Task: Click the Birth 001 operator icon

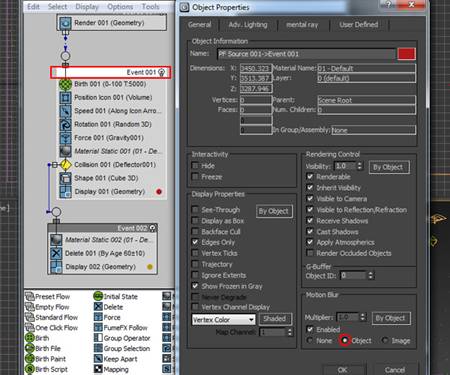Action: tap(65, 84)
